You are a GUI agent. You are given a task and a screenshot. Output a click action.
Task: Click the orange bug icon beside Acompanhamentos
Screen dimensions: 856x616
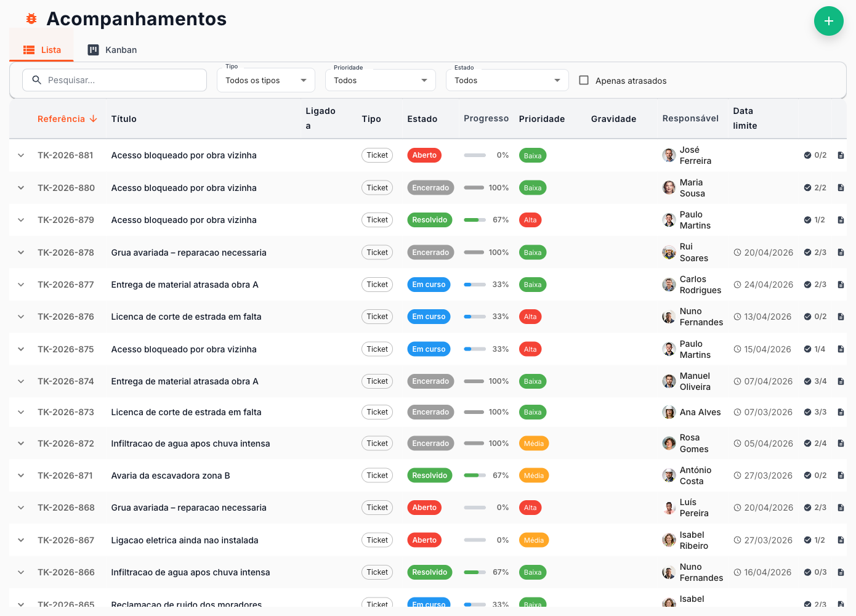(31, 19)
